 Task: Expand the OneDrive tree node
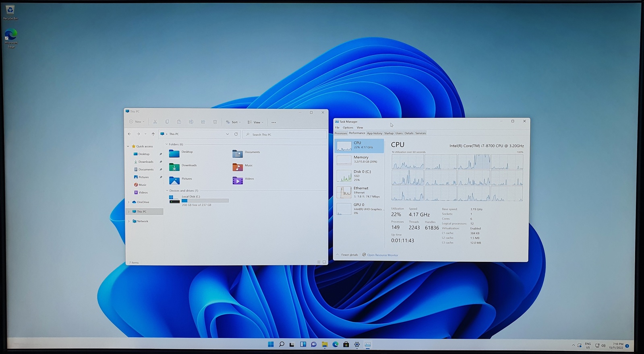click(x=129, y=202)
